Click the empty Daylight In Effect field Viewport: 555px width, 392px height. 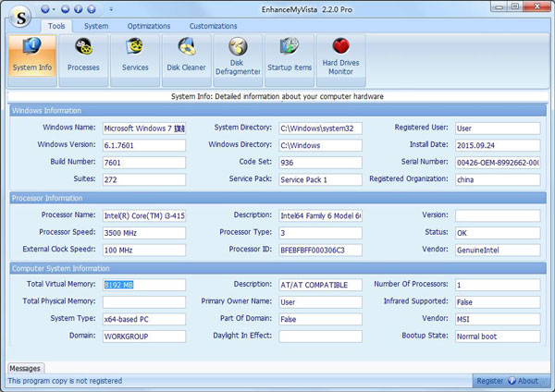coord(320,337)
